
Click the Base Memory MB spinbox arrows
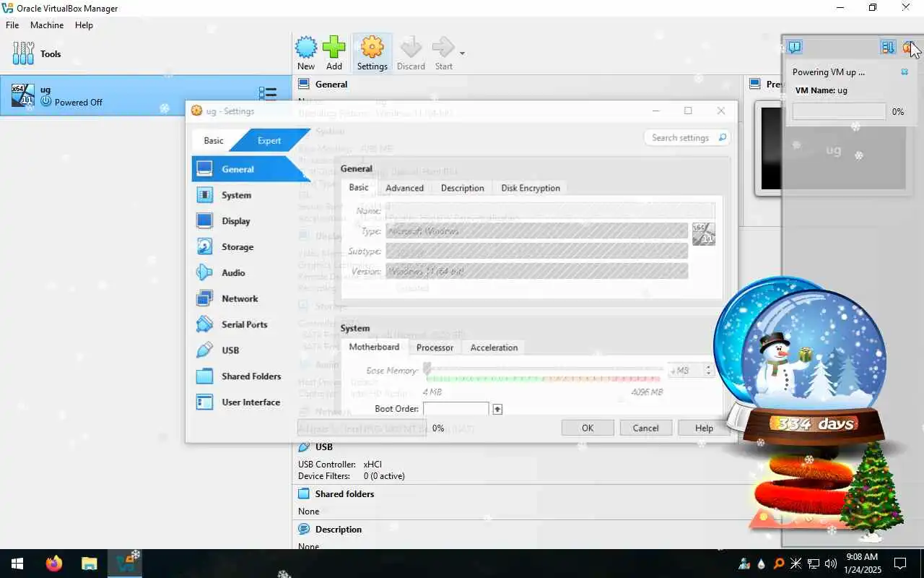[709, 370]
